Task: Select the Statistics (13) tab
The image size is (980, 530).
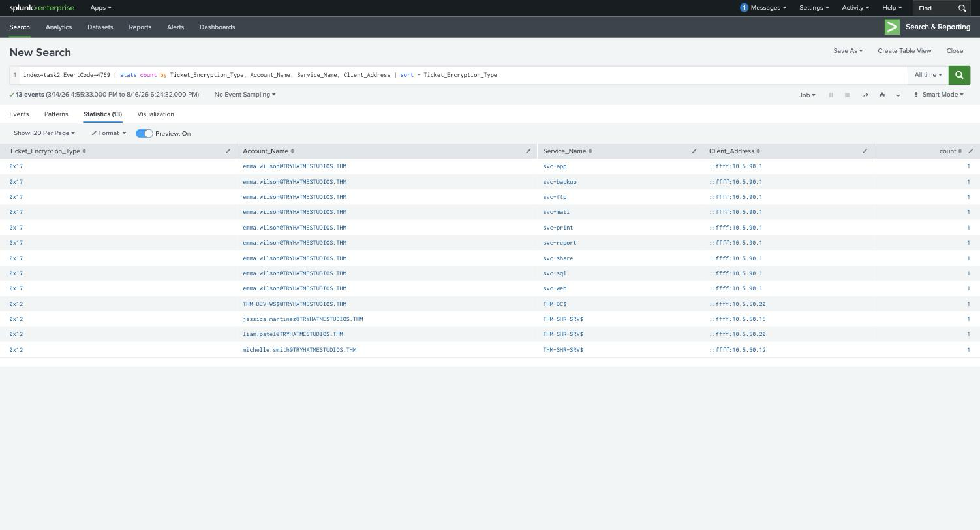Action: [102, 114]
